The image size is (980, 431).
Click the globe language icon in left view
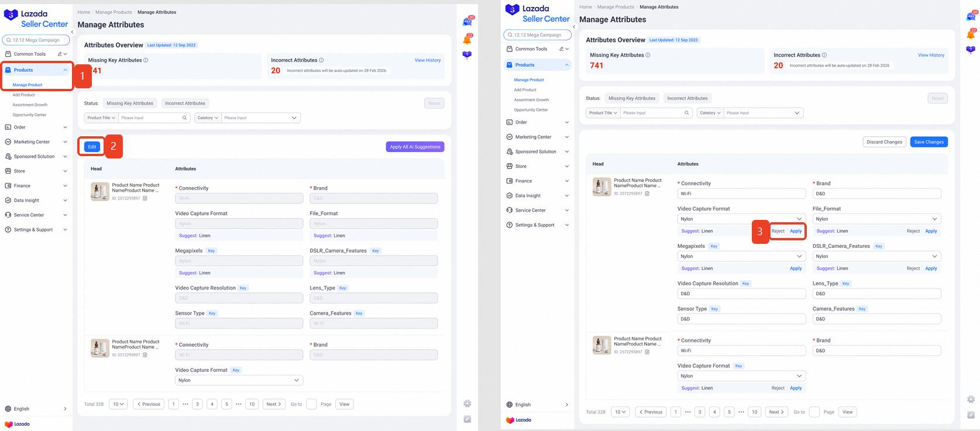coord(8,409)
